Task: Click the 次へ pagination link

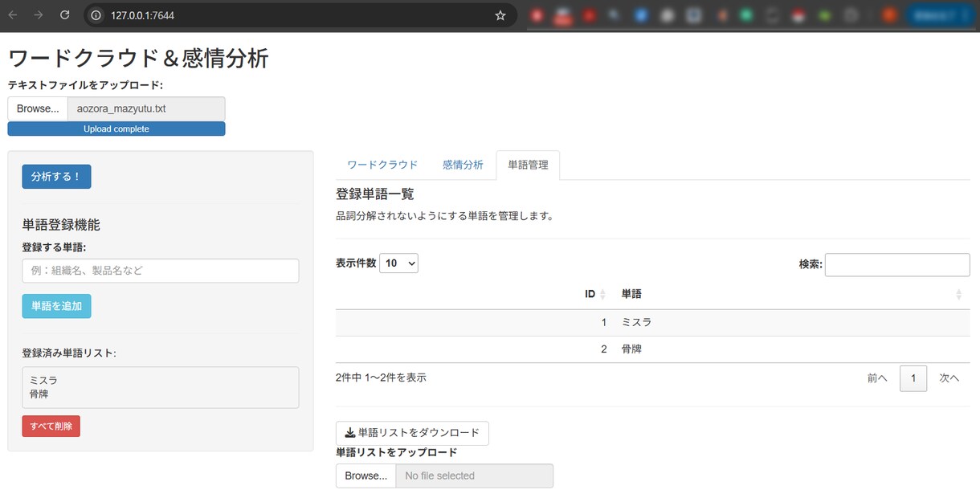Action: [x=949, y=378]
